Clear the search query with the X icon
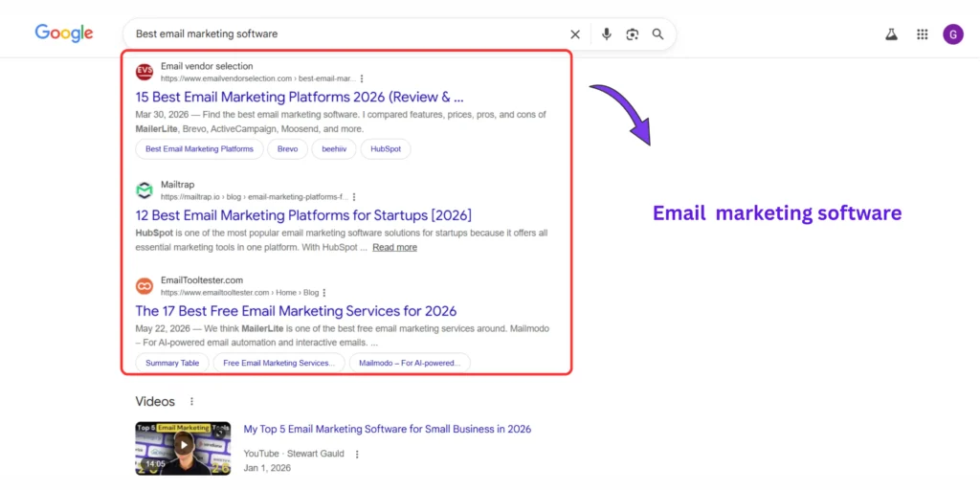Screen dimensions: 980x490 click(x=575, y=34)
